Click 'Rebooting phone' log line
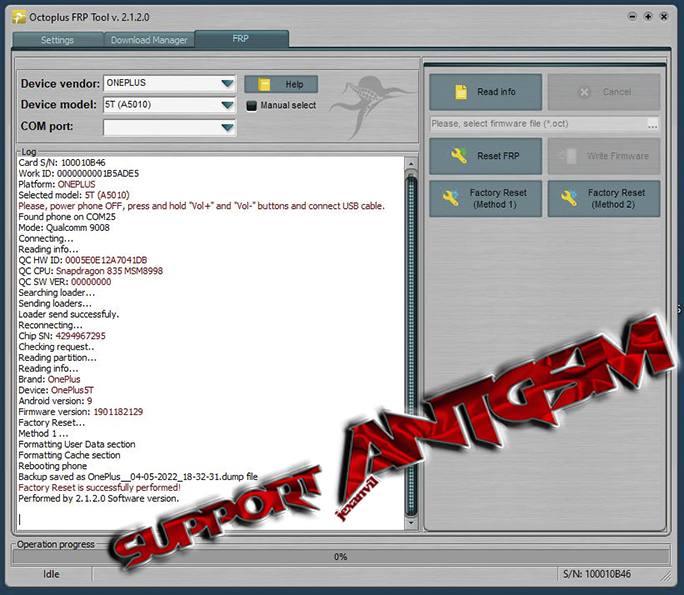The image size is (684, 595). (52, 466)
